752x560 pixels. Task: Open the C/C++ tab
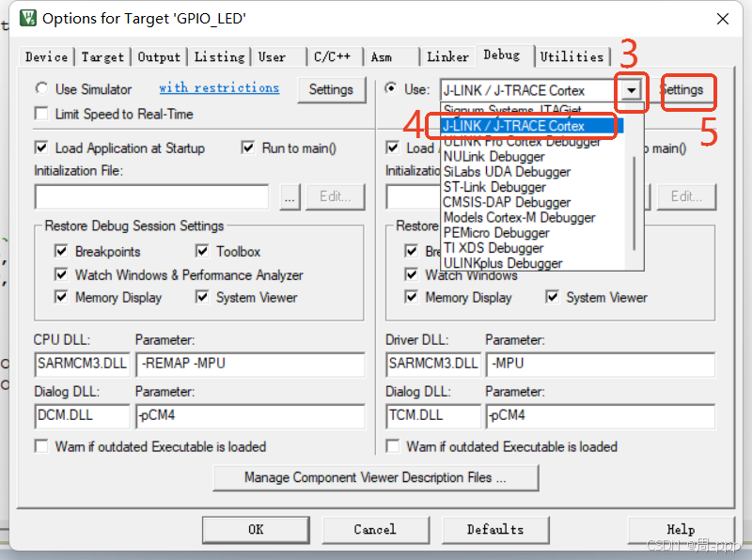click(x=334, y=56)
